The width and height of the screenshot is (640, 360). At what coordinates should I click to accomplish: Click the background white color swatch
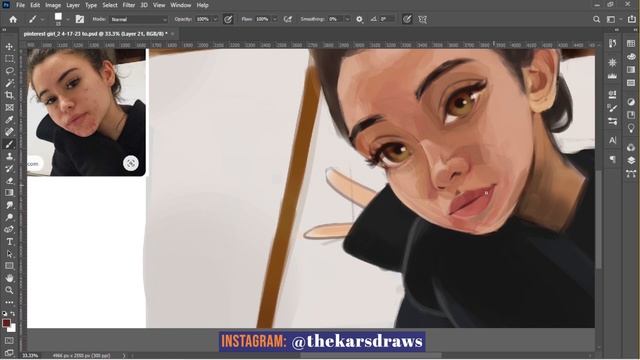pos(12,328)
